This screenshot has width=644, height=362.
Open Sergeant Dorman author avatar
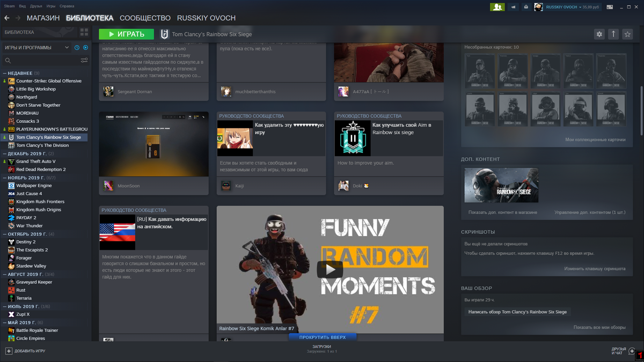108,92
